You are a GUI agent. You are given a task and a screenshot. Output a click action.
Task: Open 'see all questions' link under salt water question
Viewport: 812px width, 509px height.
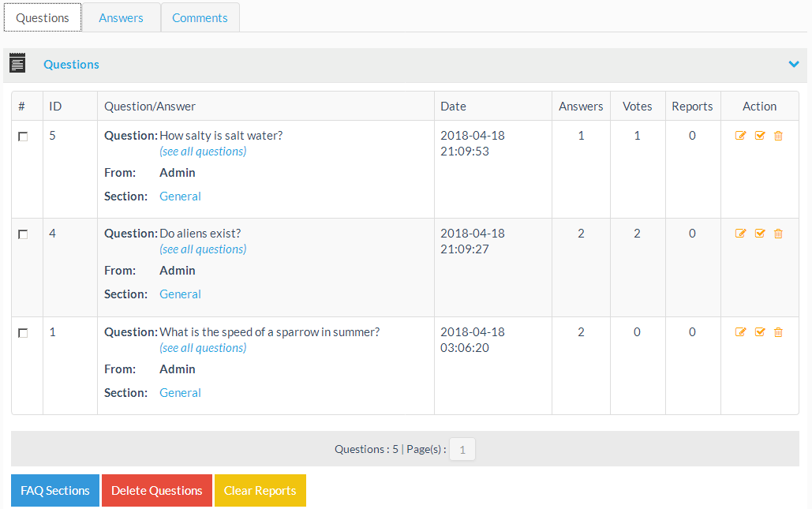203,152
